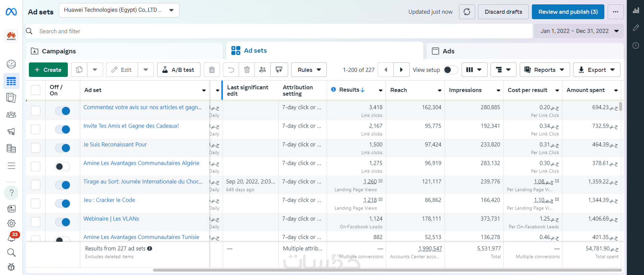Open the Rules dropdown
This screenshot has height=275, width=644.
(309, 70)
